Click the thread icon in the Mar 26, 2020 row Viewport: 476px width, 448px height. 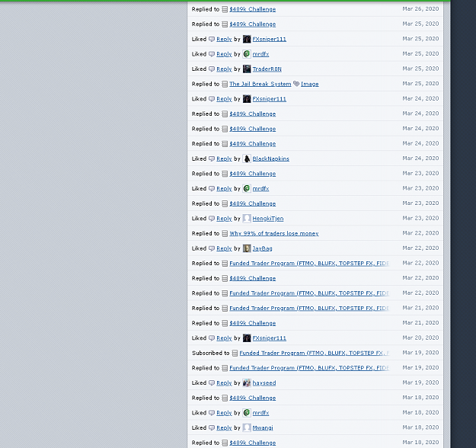(x=225, y=9)
